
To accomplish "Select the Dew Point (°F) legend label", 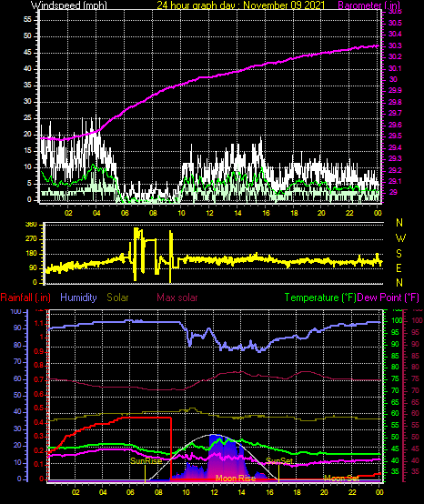I will tap(389, 297).
